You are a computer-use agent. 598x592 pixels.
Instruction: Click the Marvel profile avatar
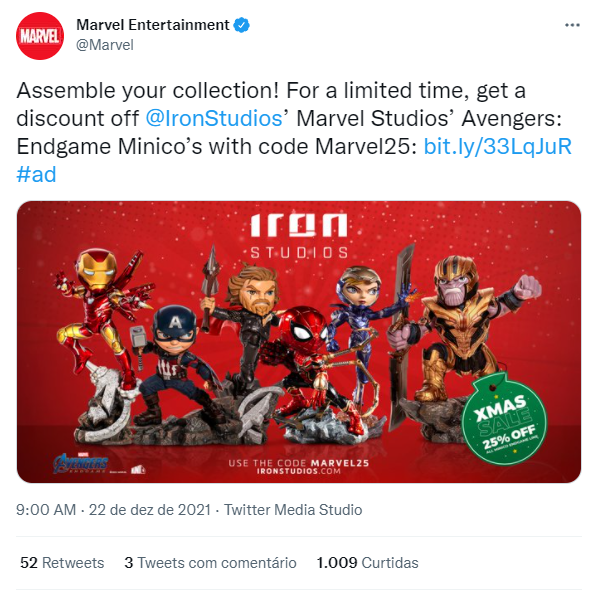pyautogui.click(x=40, y=36)
